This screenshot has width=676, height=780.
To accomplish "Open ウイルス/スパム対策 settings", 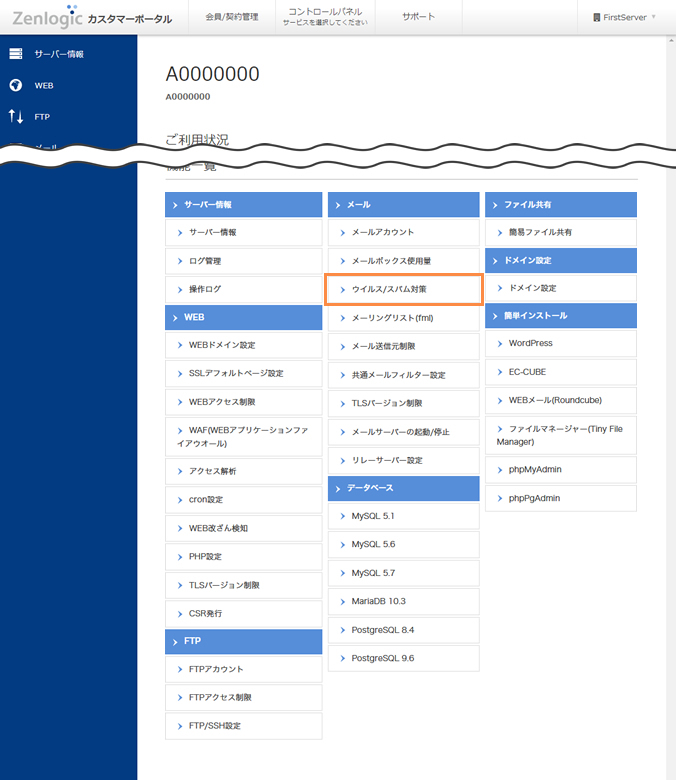I will [x=404, y=289].
